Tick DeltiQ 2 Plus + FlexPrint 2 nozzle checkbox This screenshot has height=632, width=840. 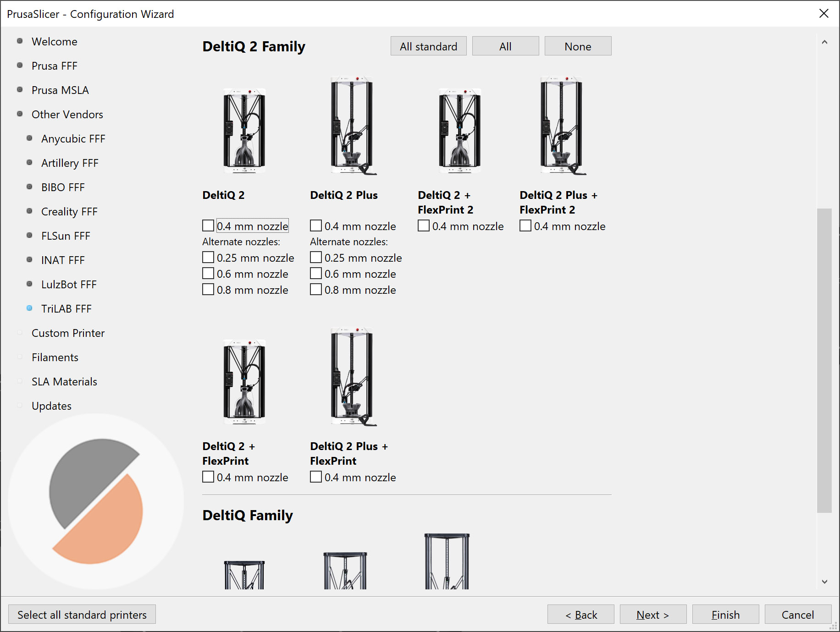point(525,226)
